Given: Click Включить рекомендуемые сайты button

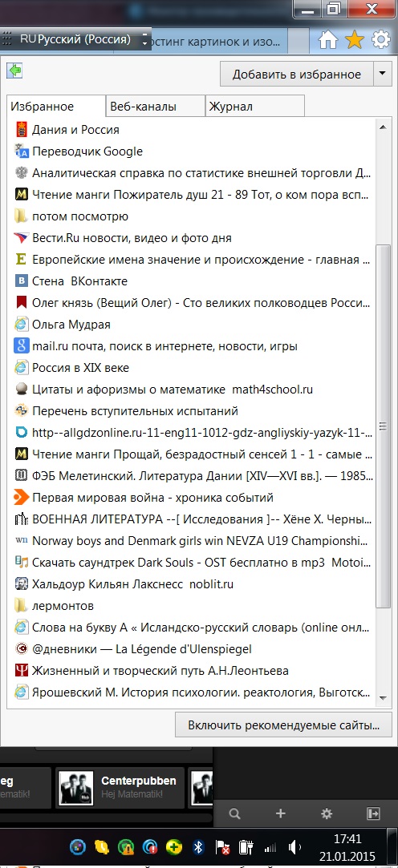Looking at the screenshot, I should click(284, 724).
